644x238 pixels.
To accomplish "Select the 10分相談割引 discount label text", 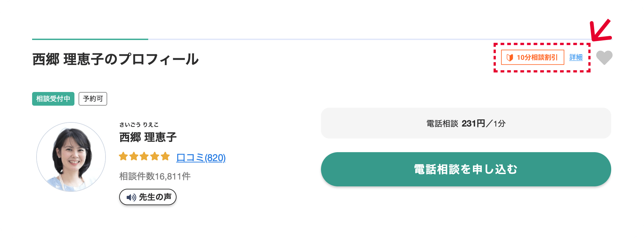I will point(537,57).
